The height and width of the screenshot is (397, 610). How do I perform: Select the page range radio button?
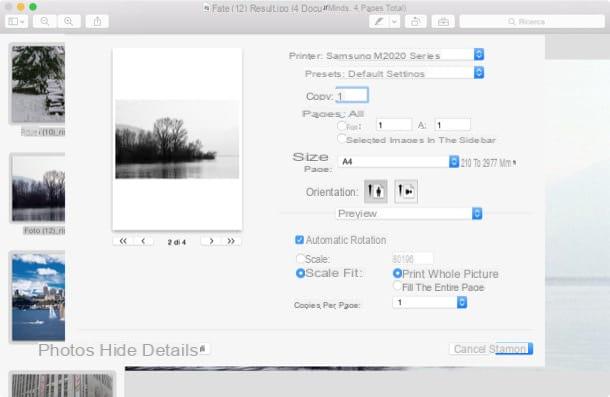coord(342,126)
